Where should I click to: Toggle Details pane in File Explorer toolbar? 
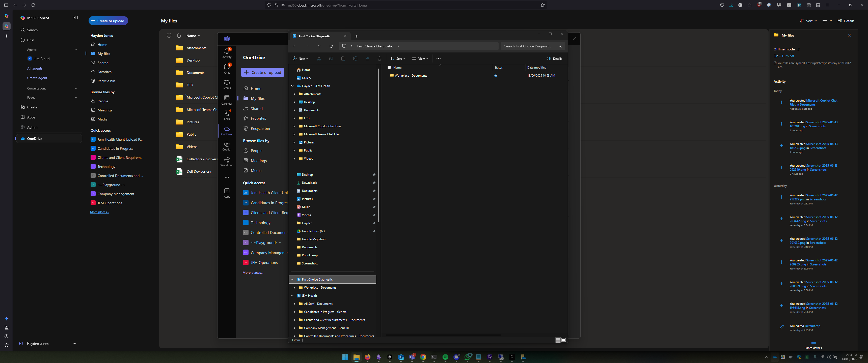(554, 58)
